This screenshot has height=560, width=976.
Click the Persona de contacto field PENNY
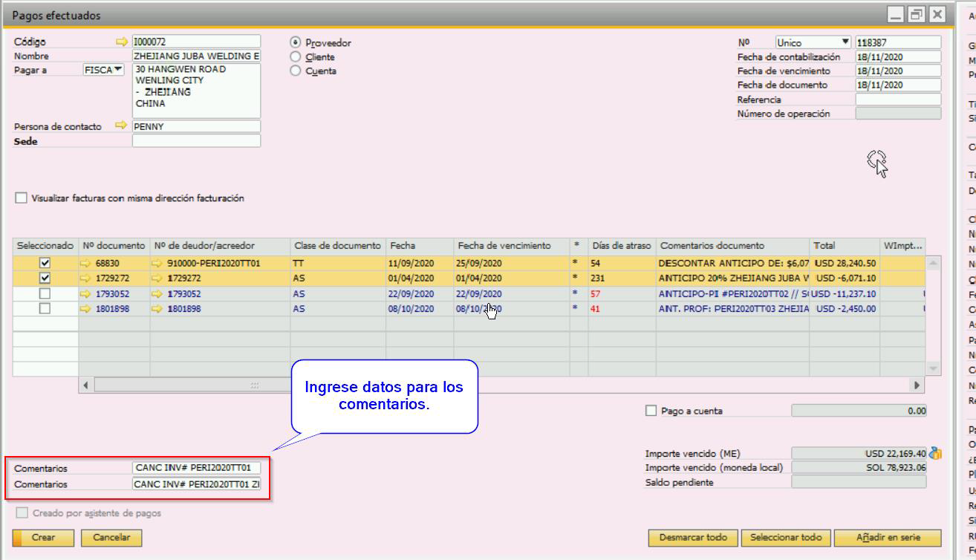(196, 126)
